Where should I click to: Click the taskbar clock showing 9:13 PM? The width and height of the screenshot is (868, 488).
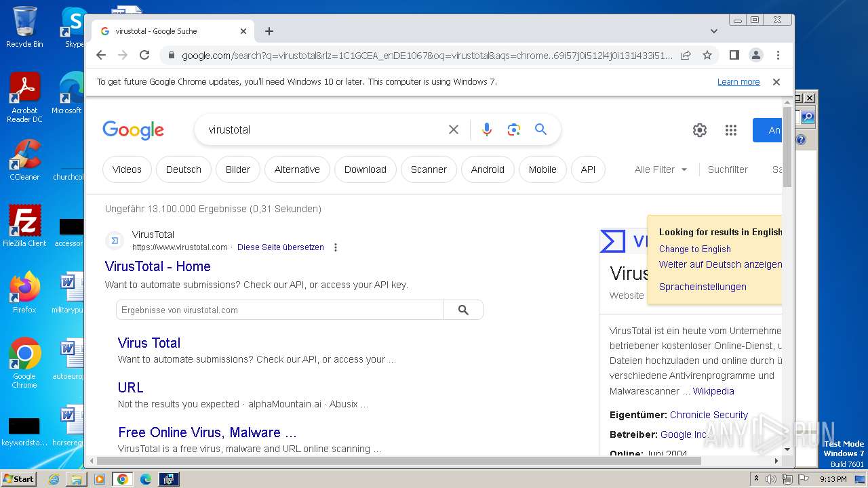(833, 479)
